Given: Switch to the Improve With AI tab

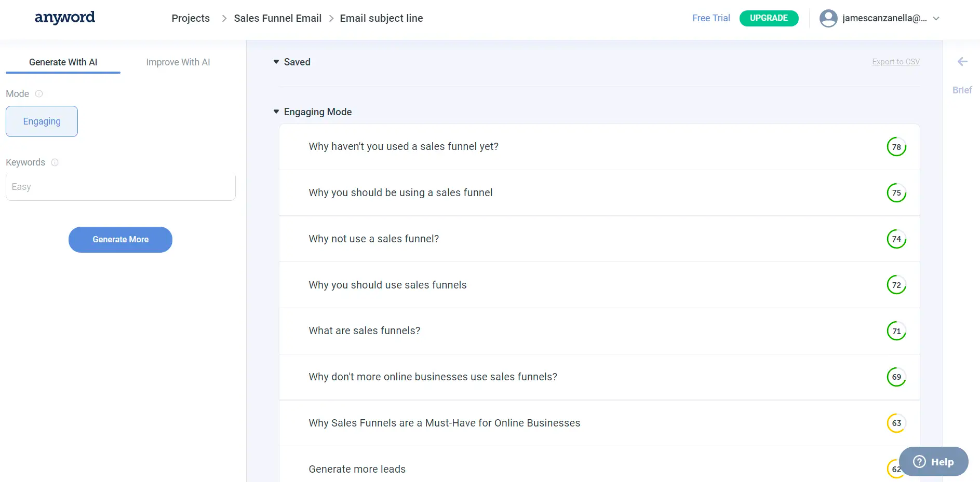Looking at the screenshot, I should pyautogui.click(x=178, y=62).
